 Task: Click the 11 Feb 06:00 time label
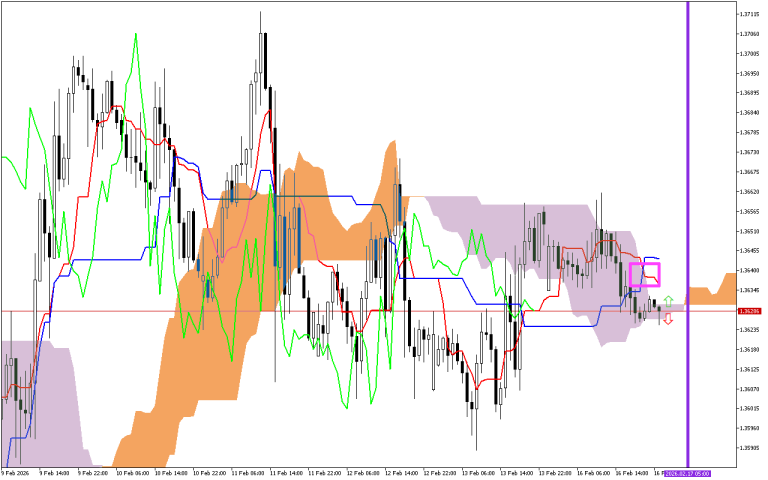[x=248, y=474]
